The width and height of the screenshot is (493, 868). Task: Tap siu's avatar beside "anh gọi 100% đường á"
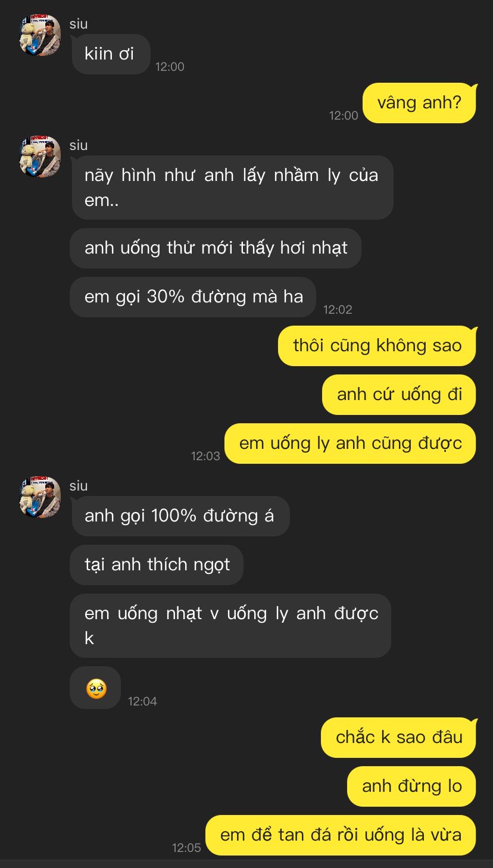(x=40, y=497)
